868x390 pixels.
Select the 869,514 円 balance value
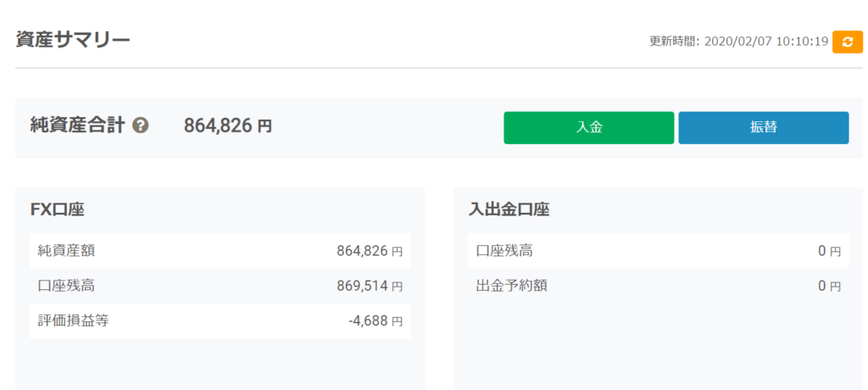[x=369, y=286]
